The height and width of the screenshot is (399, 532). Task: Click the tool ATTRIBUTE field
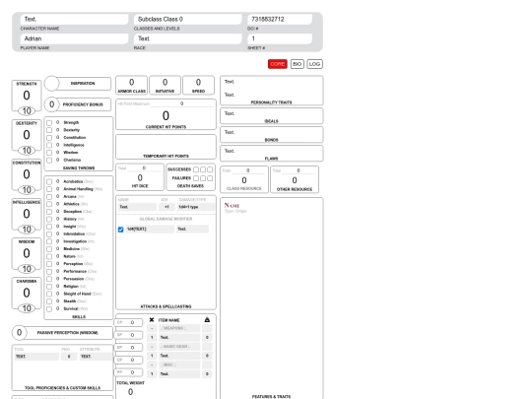pos(96,357)
